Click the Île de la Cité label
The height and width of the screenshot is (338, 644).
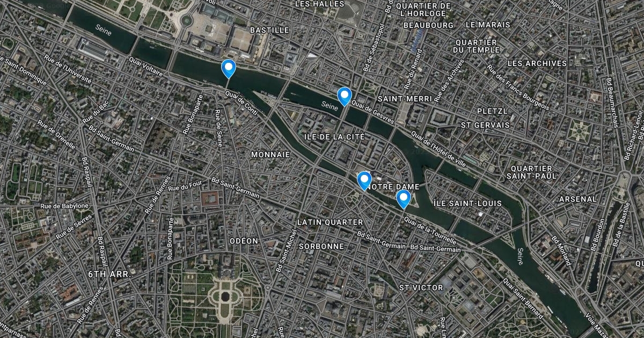tap(335, 137)
